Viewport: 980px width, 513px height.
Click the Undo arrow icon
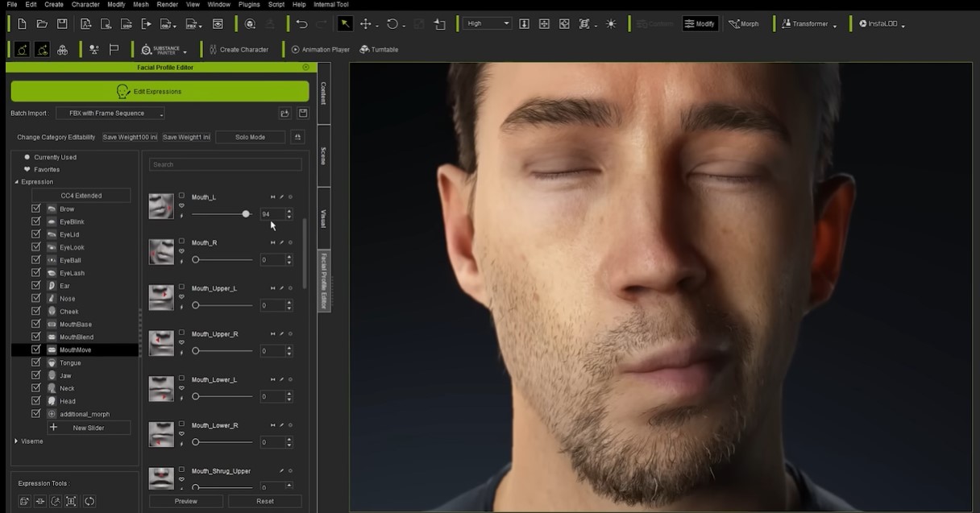click(301, 24)
